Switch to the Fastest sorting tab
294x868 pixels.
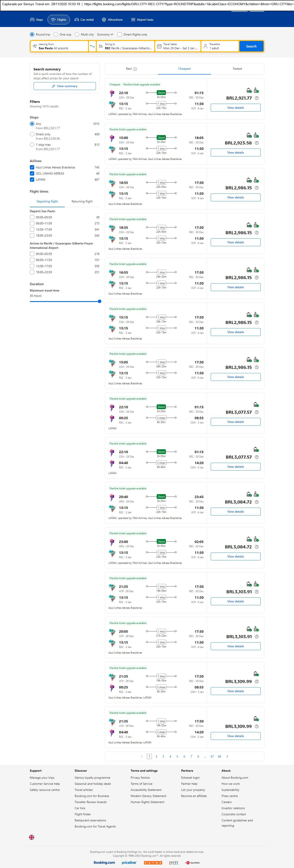point(237,69)
